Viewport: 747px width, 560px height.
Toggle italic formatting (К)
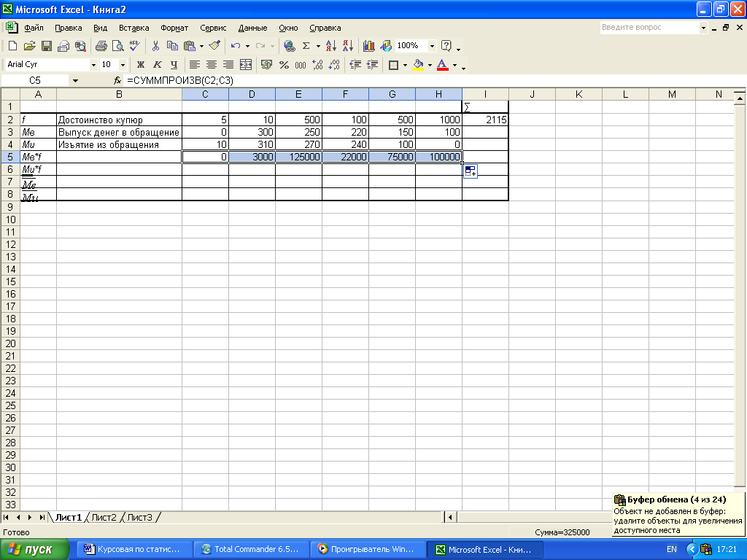pos(158,65)
